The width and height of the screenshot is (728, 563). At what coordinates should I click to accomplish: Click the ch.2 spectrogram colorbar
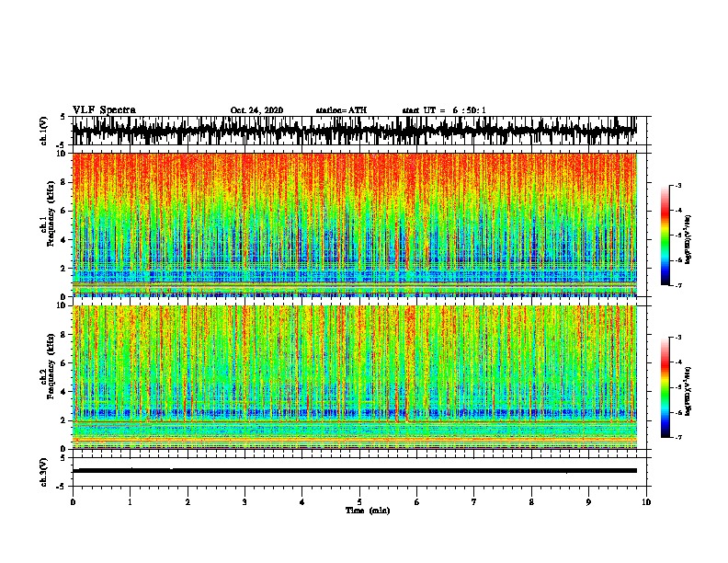(x=665, y=387)
